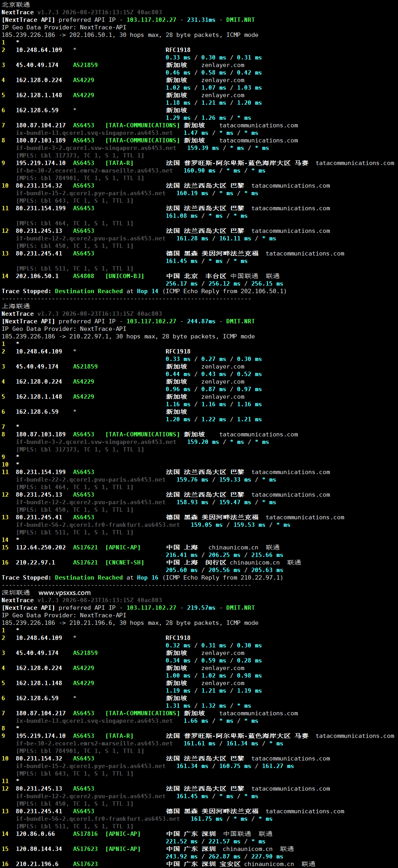Click the [UNICOM-BJ] tag
This screenshot has width=398, height=868.
[125, 276]
